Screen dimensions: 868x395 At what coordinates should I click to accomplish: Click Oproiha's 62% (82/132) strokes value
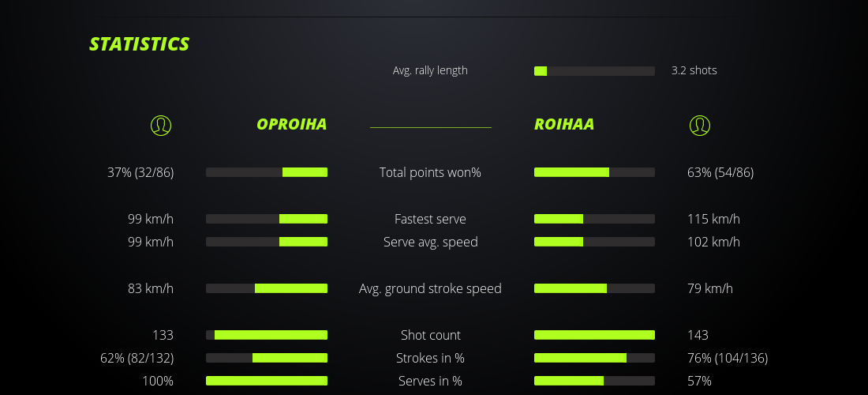[x=137, y=358]
